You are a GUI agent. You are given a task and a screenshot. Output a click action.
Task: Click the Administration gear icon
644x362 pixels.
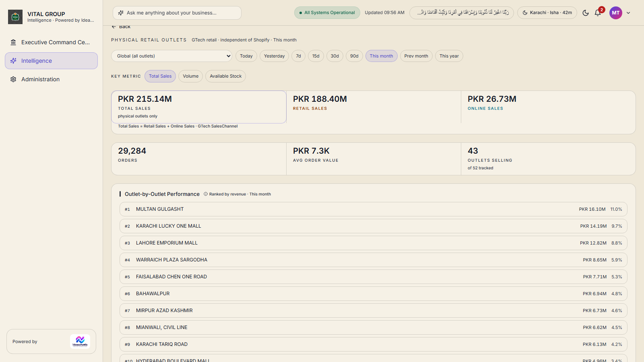13,79
